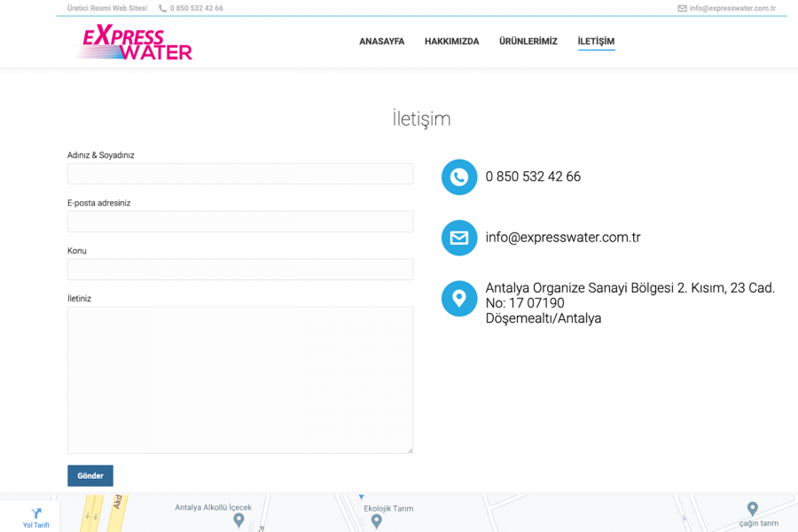Click the Express Water logo
The height and width of the screenshot is (532, 798).
tap(136, 43)
